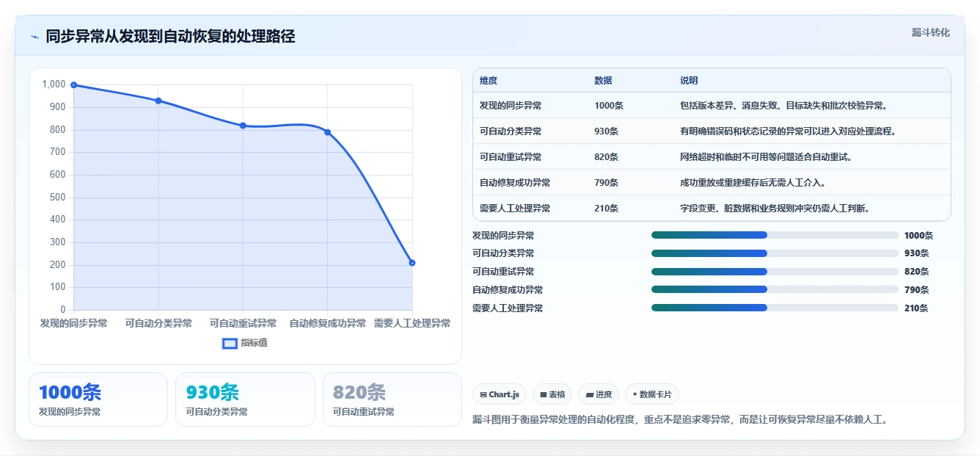Click the 820条 可自动重试异常 card
Viewport: 980px width, 456px height.
(x=392, y=399)
